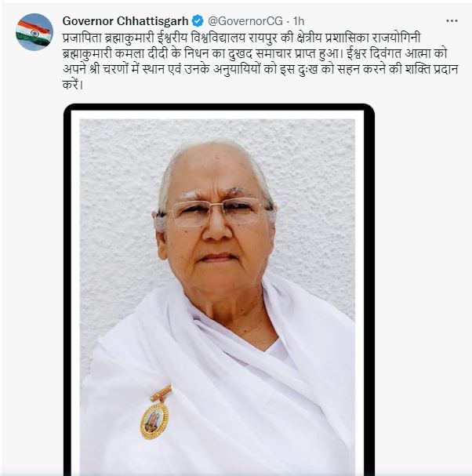Open the attached portrait photo
472x476 pixels.
pos(219,290)
